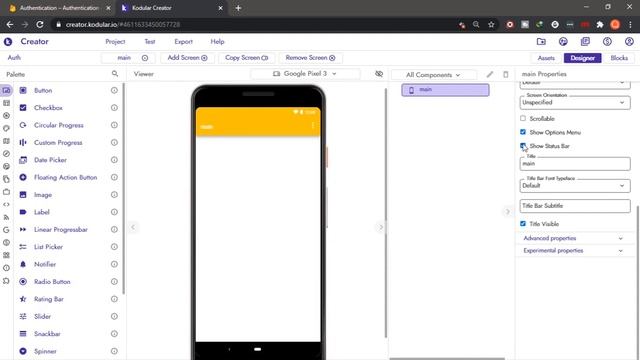Open info for Button component
Screen dimensions: 640x360
(114, 90)
